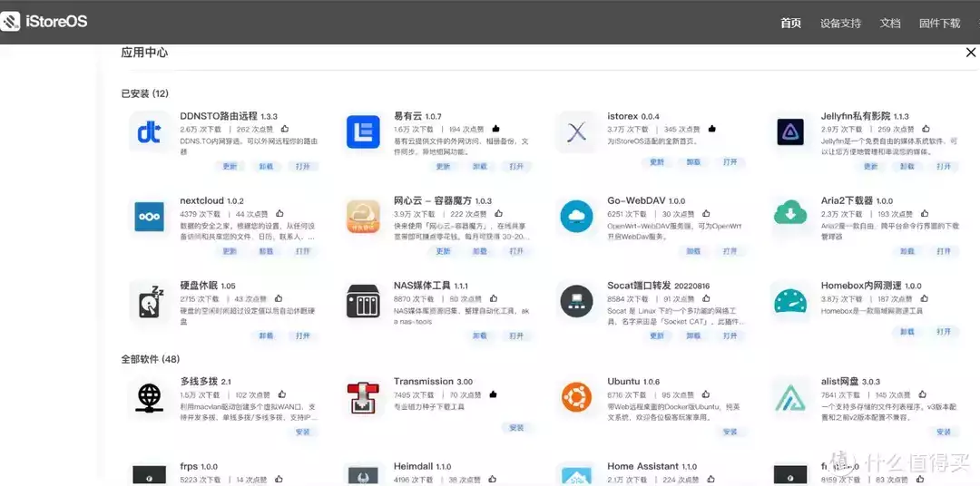
Task: Click the Aria2下载器 app icon
Action: (x=790, y=213)
